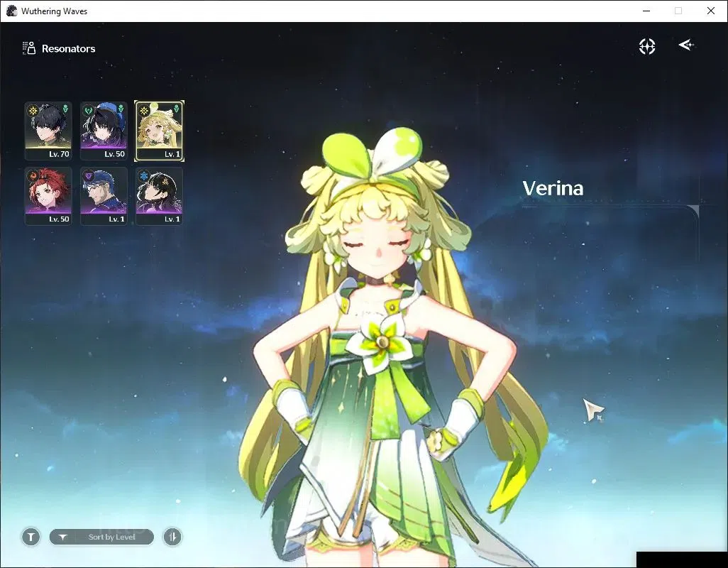Screen dimensions: 728x568
Task: Select the Lv. 50 blue-beret resonator portrait
Action: tap(104, 131)
